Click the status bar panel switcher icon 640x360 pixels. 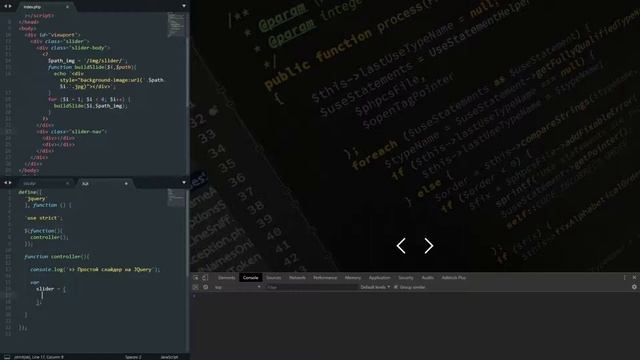[7, 357]
